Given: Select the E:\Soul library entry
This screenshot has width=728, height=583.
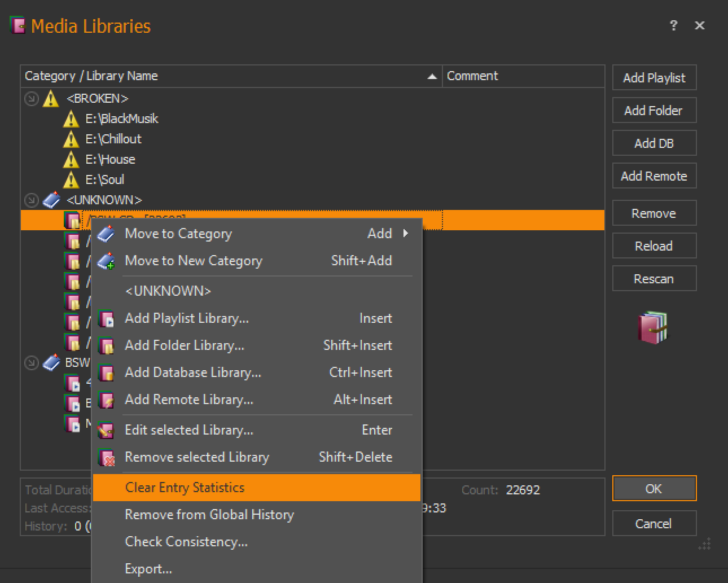Looking at the screenshot, I should click(105, 180).
